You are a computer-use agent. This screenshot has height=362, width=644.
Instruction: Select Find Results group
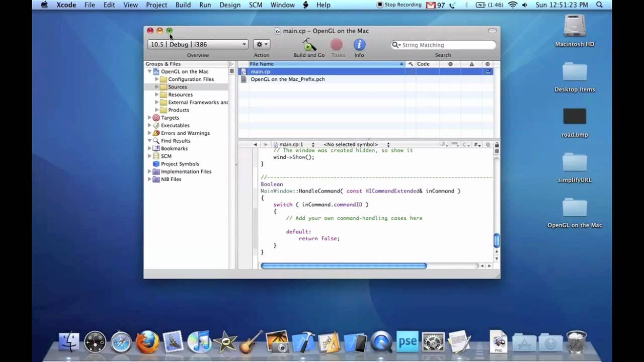pos(176,141)
